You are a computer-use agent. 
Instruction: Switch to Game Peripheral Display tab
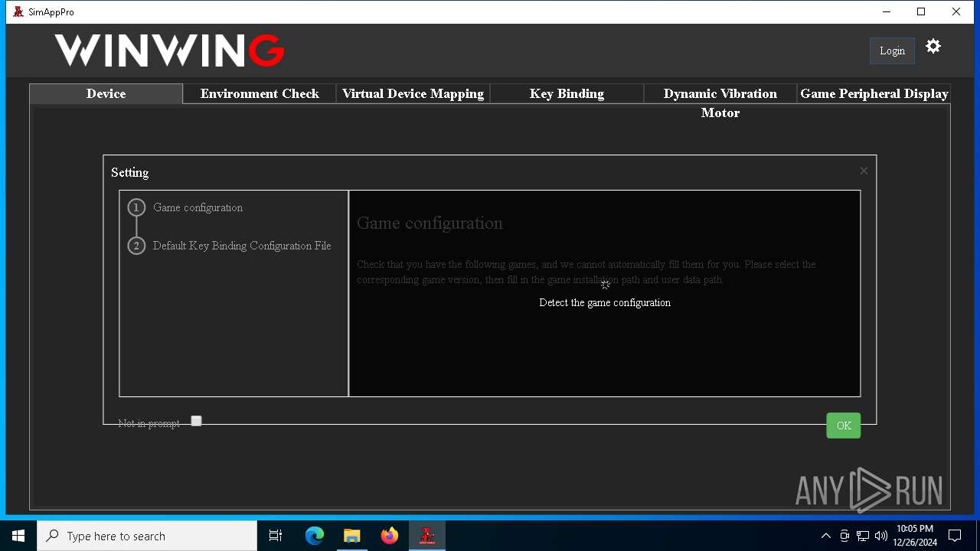(x=874, y=93)
